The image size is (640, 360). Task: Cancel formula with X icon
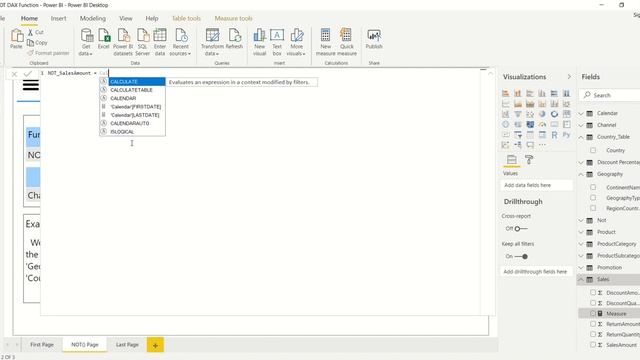click(14, 74)
